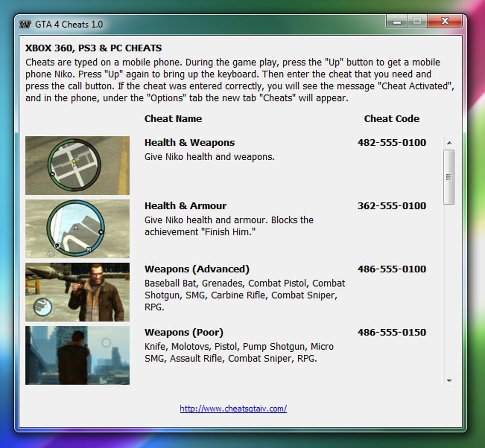Select the Health & Armour radar thumbnail
The height and width of the screenshot is (448, 485).
point(78,229)
